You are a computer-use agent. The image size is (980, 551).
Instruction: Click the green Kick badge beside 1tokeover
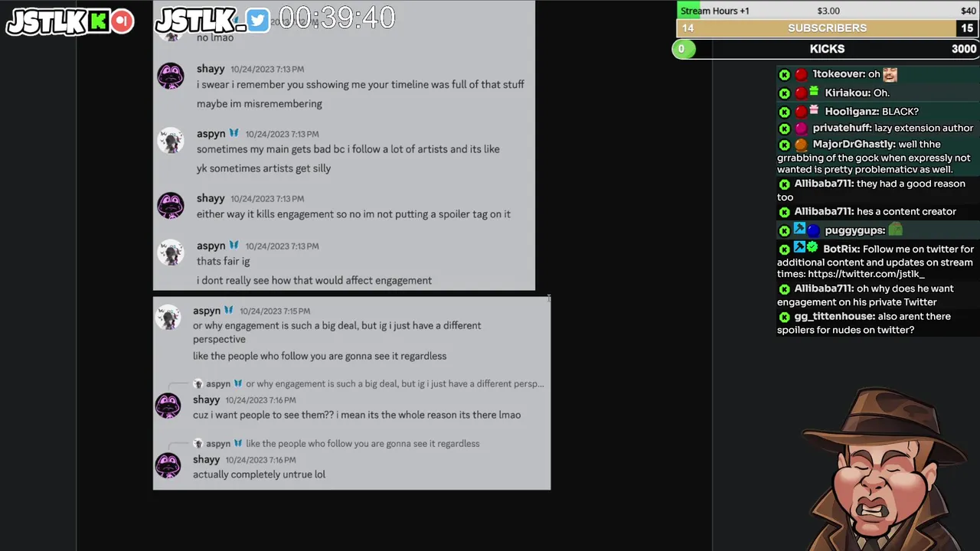point(784,75)
